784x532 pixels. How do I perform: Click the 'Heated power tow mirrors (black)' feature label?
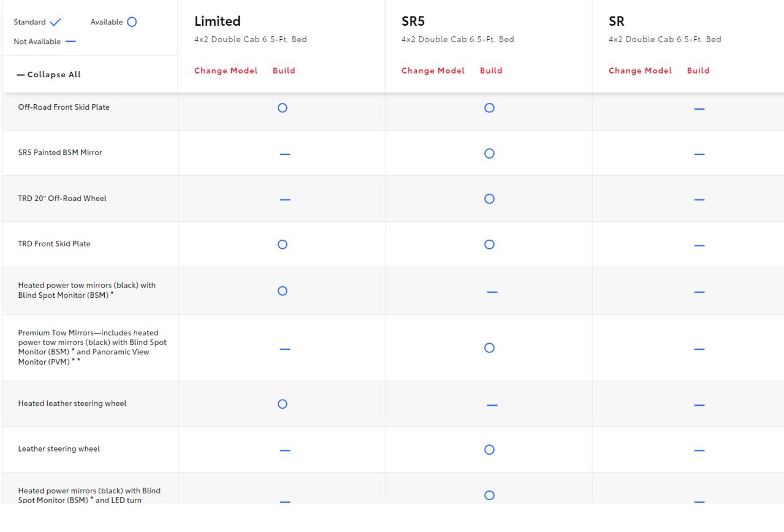tap(86, 290)
